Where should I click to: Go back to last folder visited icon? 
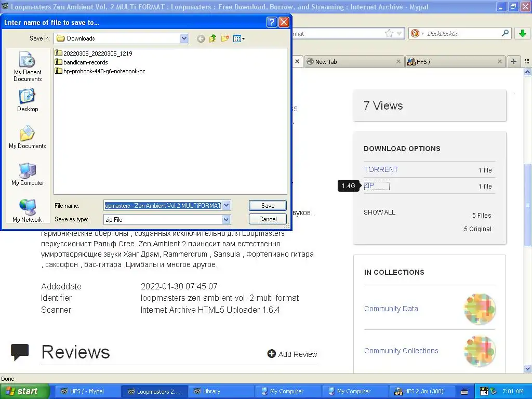pyautogui.click(x=201, y=38)
